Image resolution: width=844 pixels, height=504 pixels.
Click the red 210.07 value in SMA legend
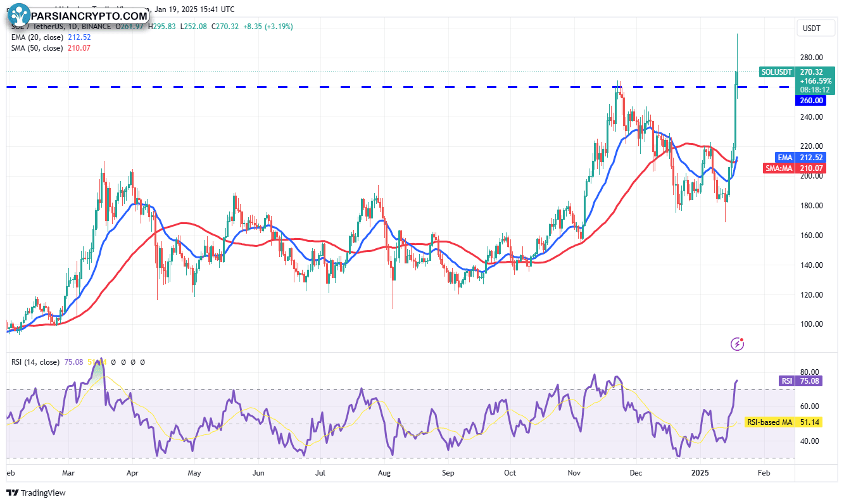click(79, 48)
